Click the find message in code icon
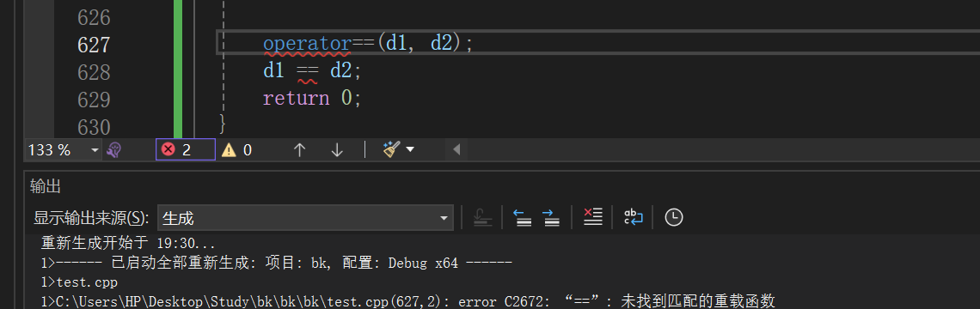The image size is (980, 309). pos(483,217)
